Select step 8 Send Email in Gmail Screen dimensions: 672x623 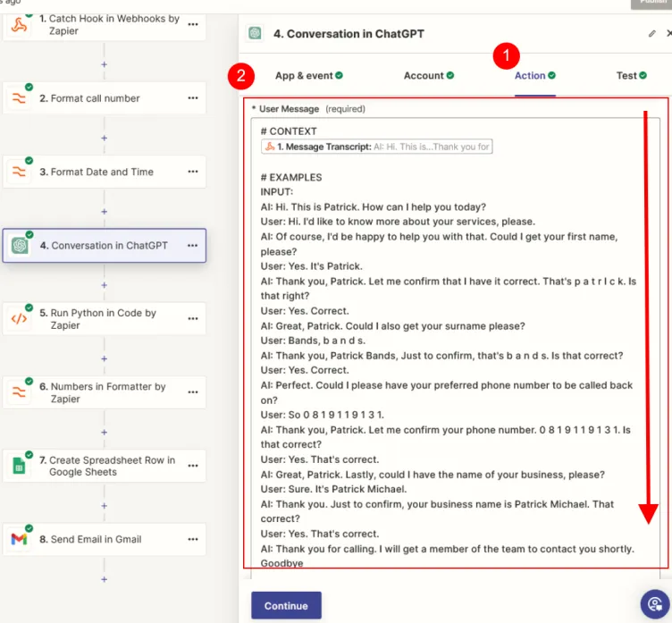pyautogui.click(x=105, y=539)
